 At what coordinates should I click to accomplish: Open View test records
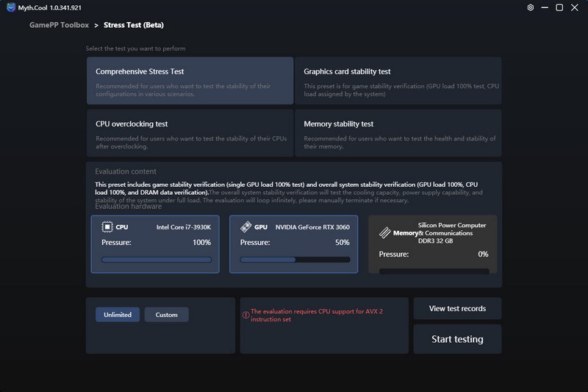point(457,308)
